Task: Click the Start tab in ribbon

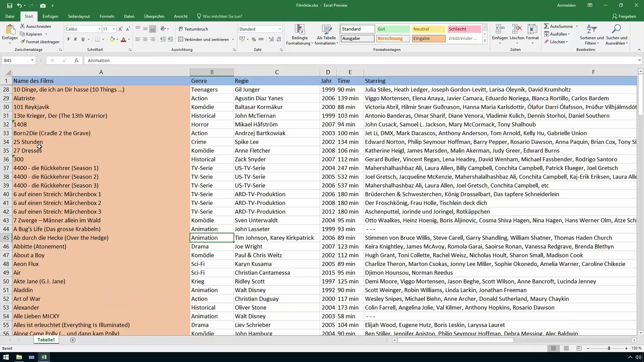Action: (28, 16)
